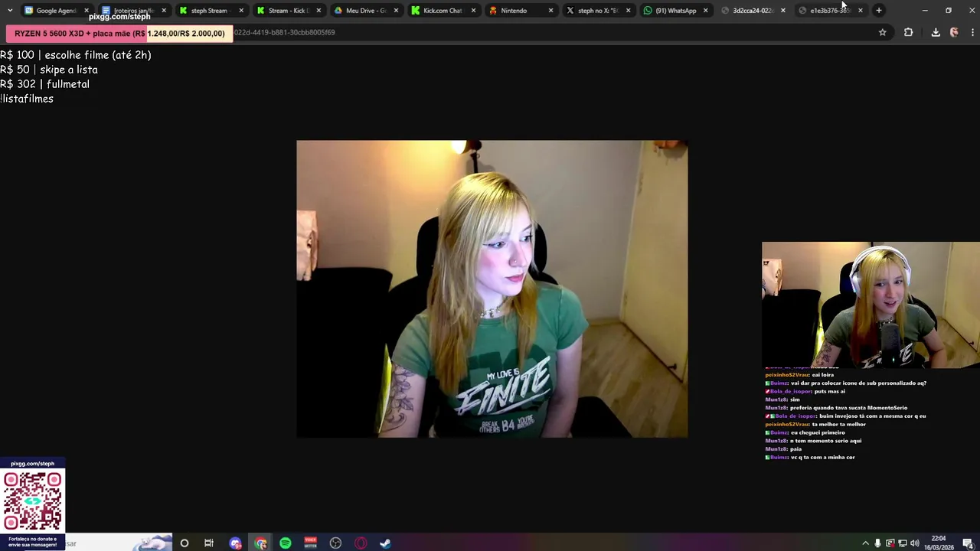Viewport: 980px width, 551px height.
Task: Click the '!listafilmes' command text
Action: (x=27, y=99)
